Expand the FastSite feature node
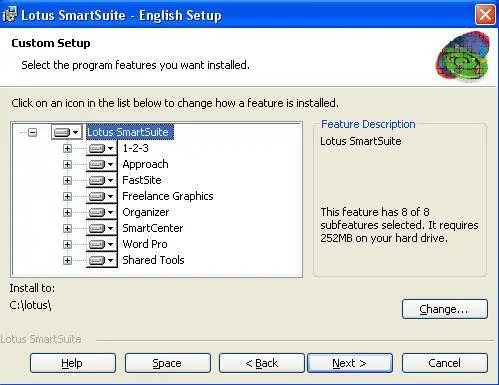Image resolution: width=499 pixels, height=385 pixels. (x=67, y=180)
